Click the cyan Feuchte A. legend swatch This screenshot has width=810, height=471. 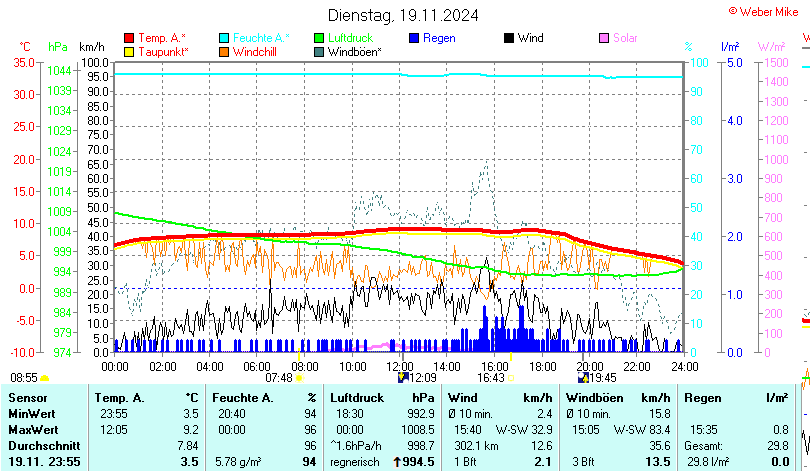[225, 38]
